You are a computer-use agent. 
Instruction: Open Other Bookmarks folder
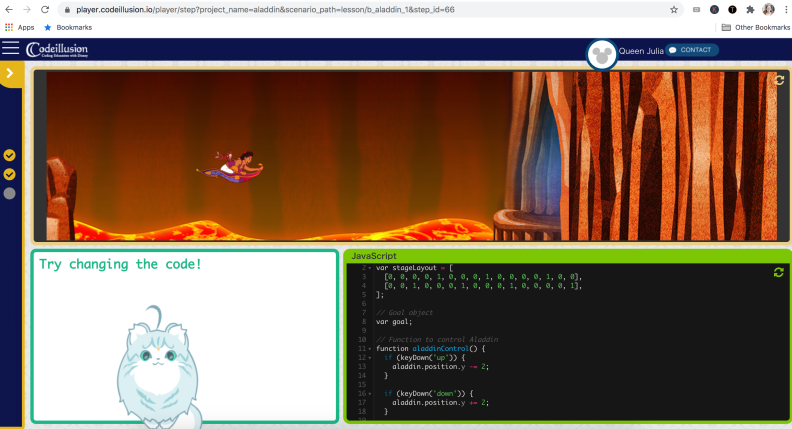[756, 27]
